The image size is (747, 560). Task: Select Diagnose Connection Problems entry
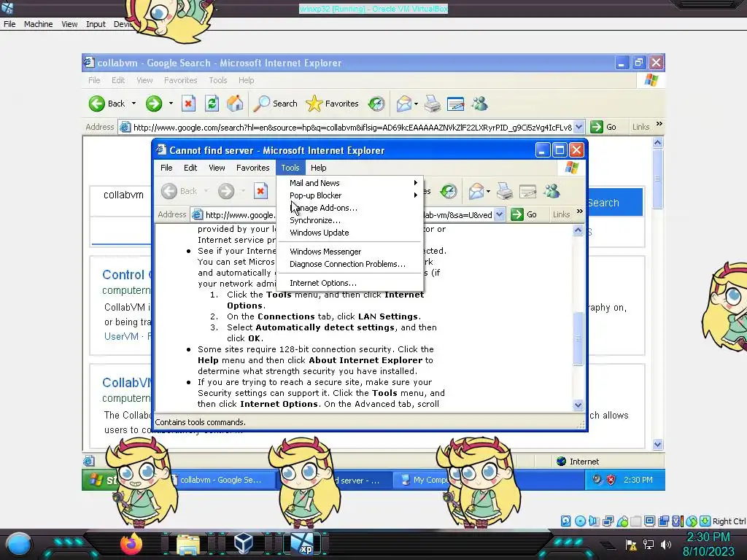[x=349, y=264]
